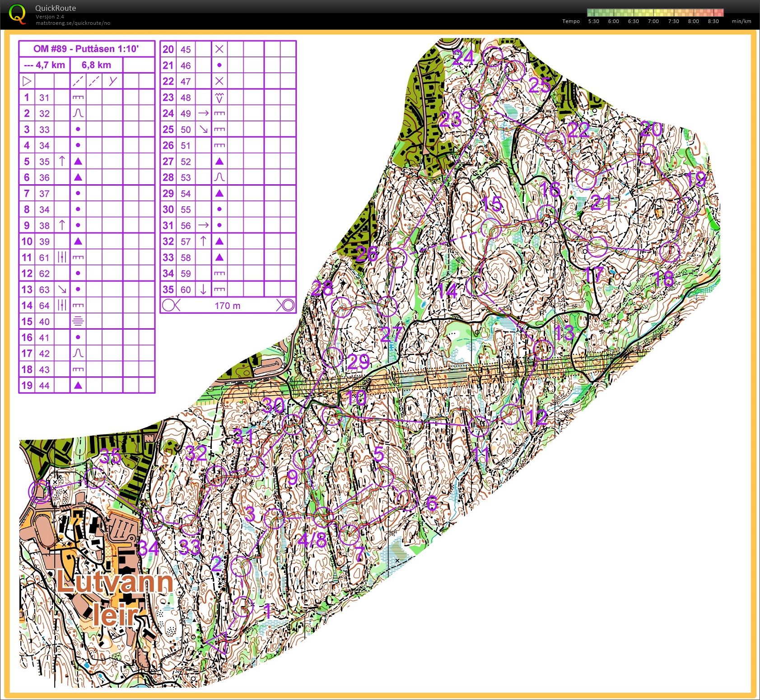Click the marsh symbol in control row 15
Viewport: 760px width, 700px height.
coord(78,322)
